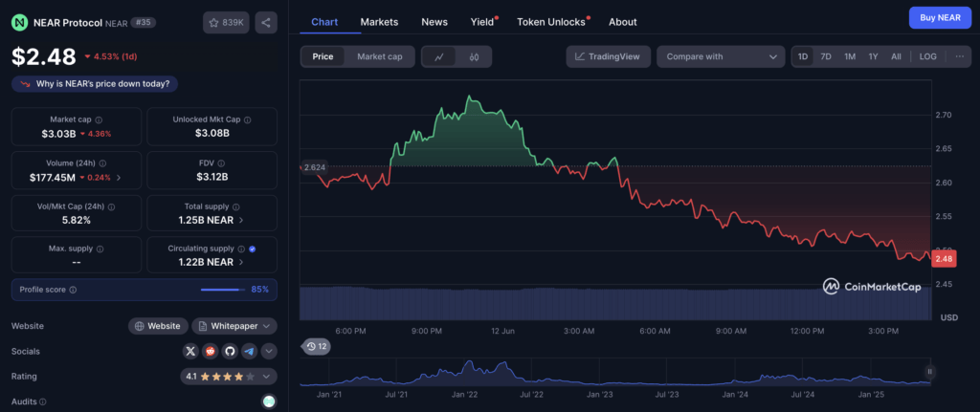Image resolution: width=980 pixels, height=412 pixels.
Task: Click the NEAR Protocol logo icon
Action: pos(20,23)
